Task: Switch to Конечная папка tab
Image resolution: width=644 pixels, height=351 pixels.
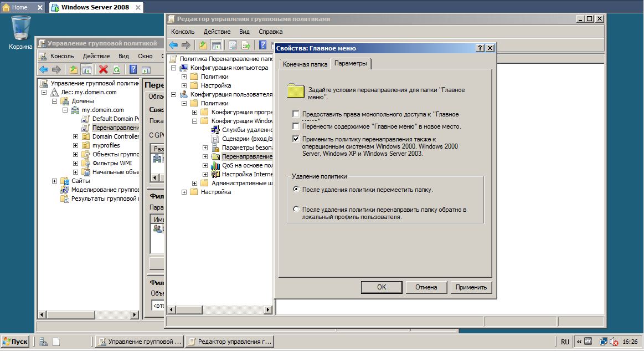Action: pyautogui.click(x=305, y=64)
